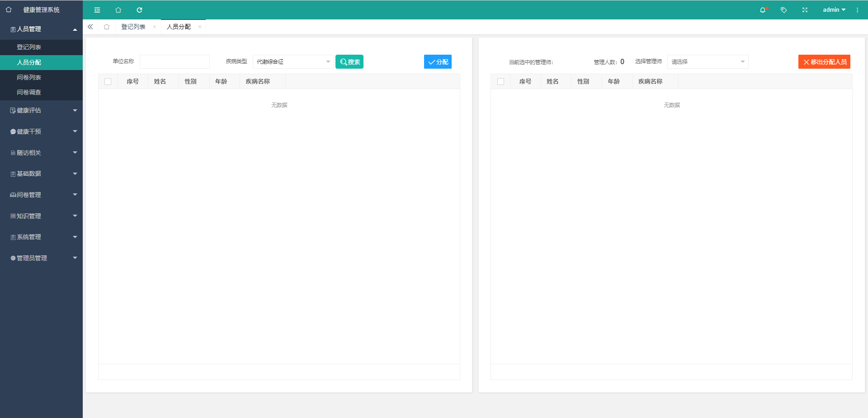Check select-all box in right table

click(500, 81)
